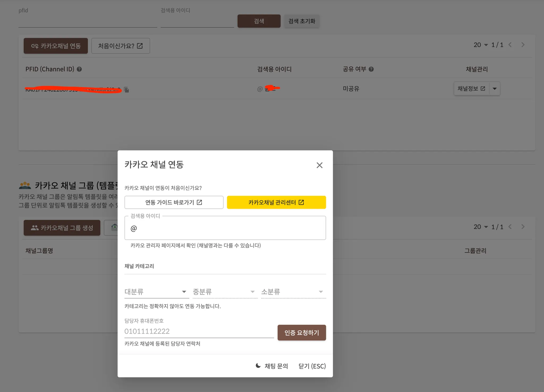Go to previous page in channel group list

coord(510,227)
